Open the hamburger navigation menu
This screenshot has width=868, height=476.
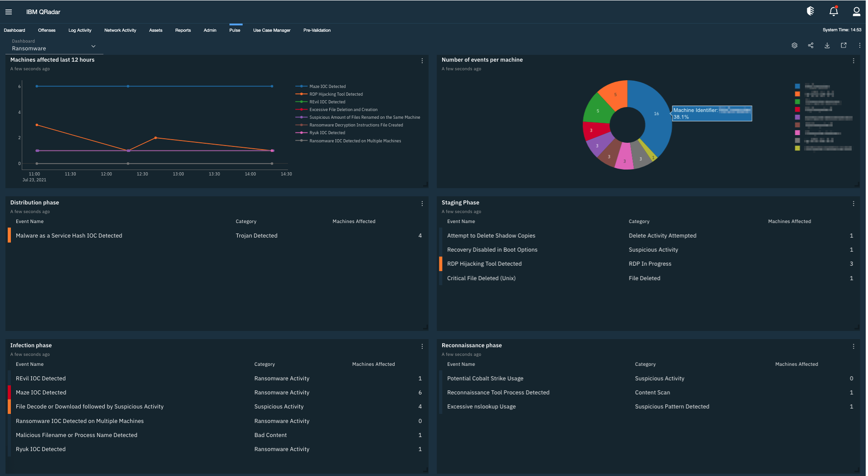coord(8,11)
